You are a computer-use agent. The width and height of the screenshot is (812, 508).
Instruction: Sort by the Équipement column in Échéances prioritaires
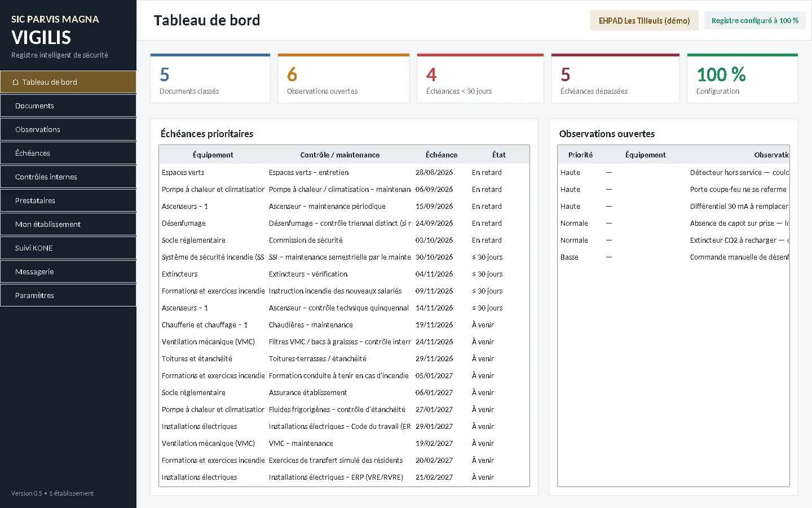tap(213, 155)
